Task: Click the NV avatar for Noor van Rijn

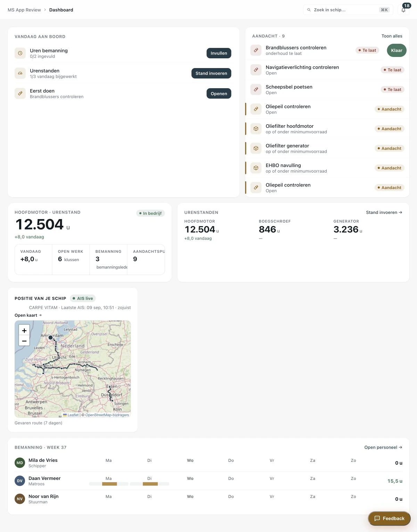Action: pos(20,499)
